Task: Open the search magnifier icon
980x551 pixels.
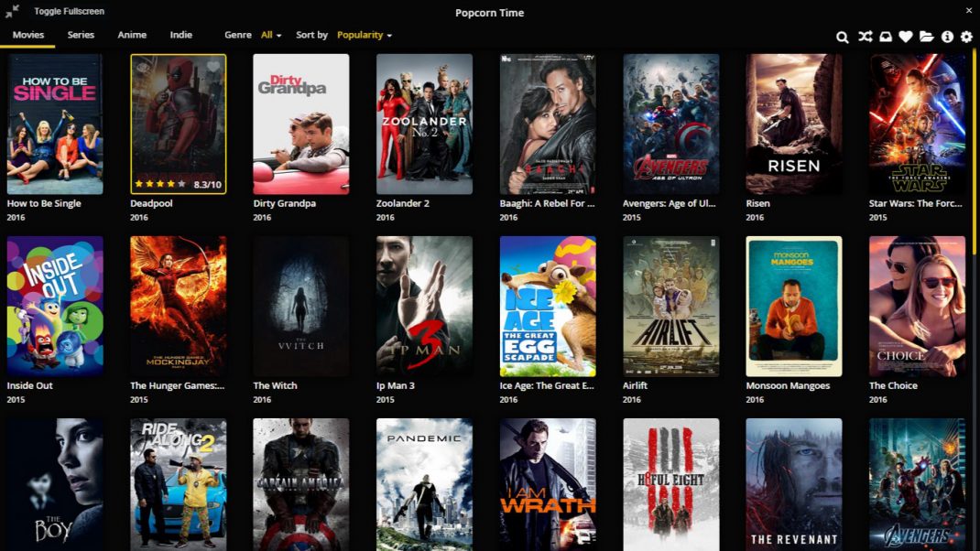Action: tap(842, 37)
